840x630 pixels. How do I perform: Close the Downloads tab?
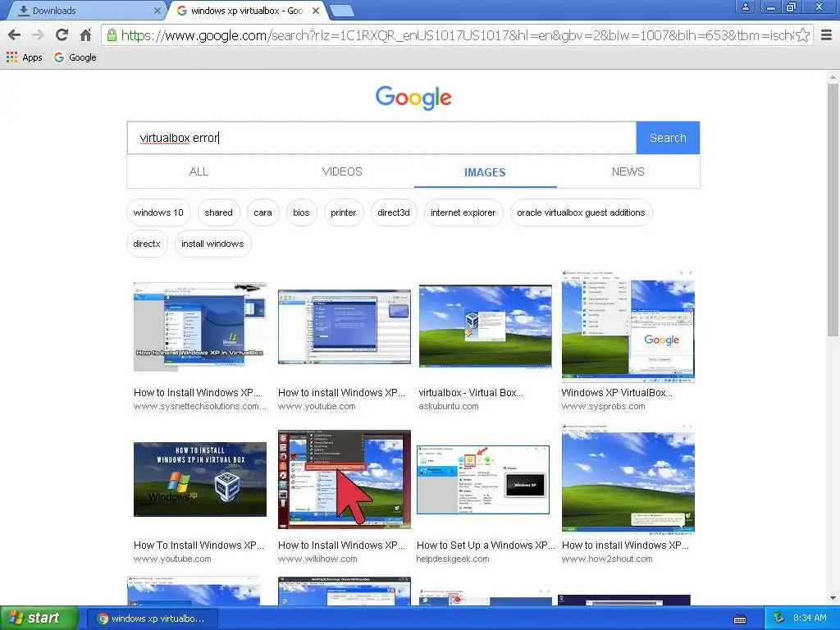(x=157, y=11)
